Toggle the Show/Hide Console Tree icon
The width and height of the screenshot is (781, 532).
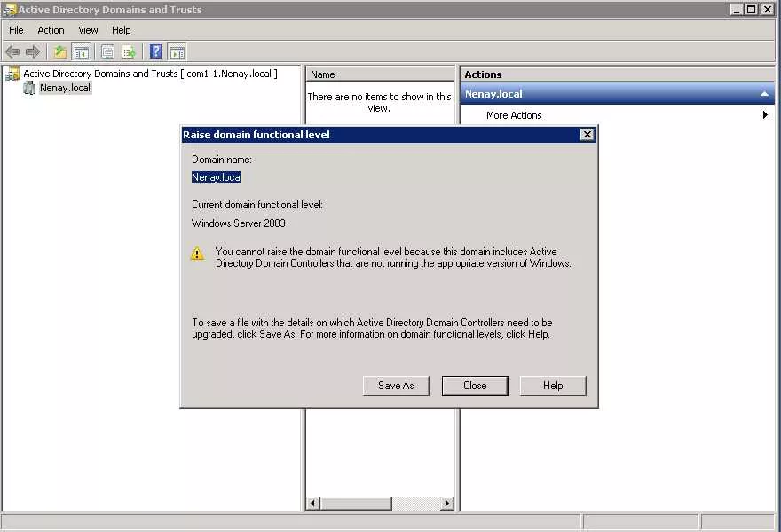click(81, 51)
